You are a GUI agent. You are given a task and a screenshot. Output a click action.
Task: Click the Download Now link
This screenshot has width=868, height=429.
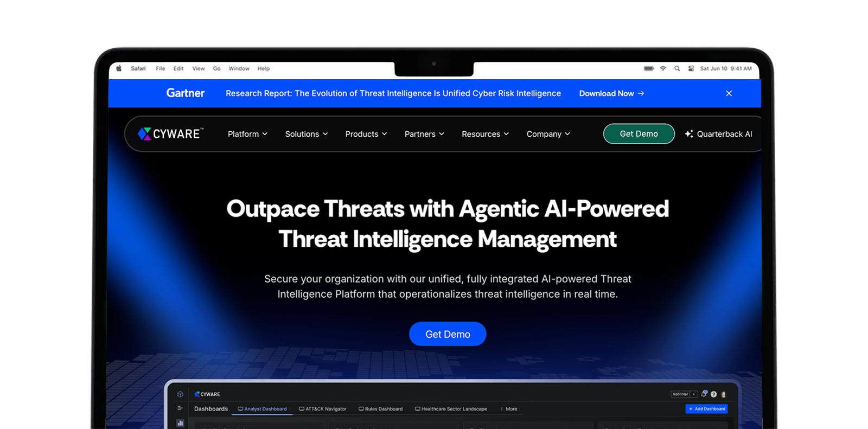click(x=611, y=93)
